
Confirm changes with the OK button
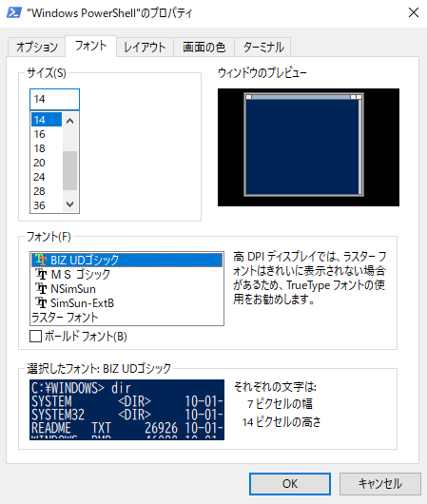[290, 484]
